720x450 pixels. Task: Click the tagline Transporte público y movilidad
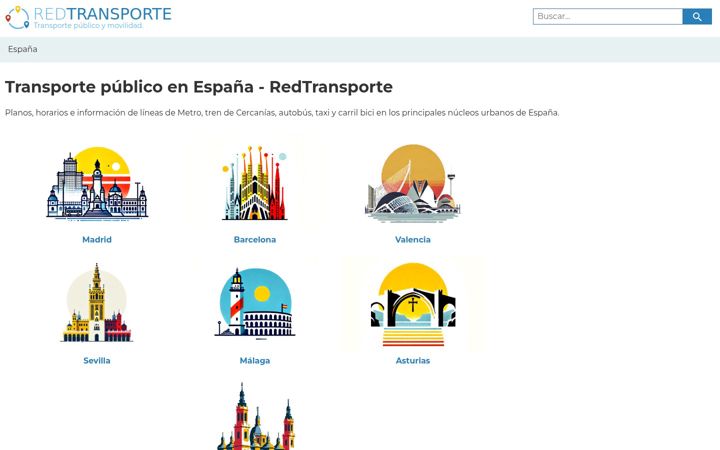[88, 25]
